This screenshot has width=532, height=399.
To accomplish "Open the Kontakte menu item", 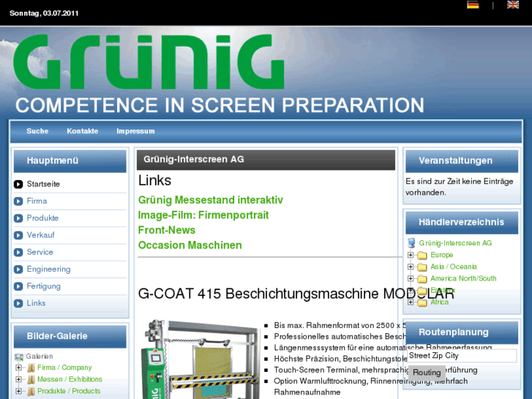I will (x=83, y=131).
